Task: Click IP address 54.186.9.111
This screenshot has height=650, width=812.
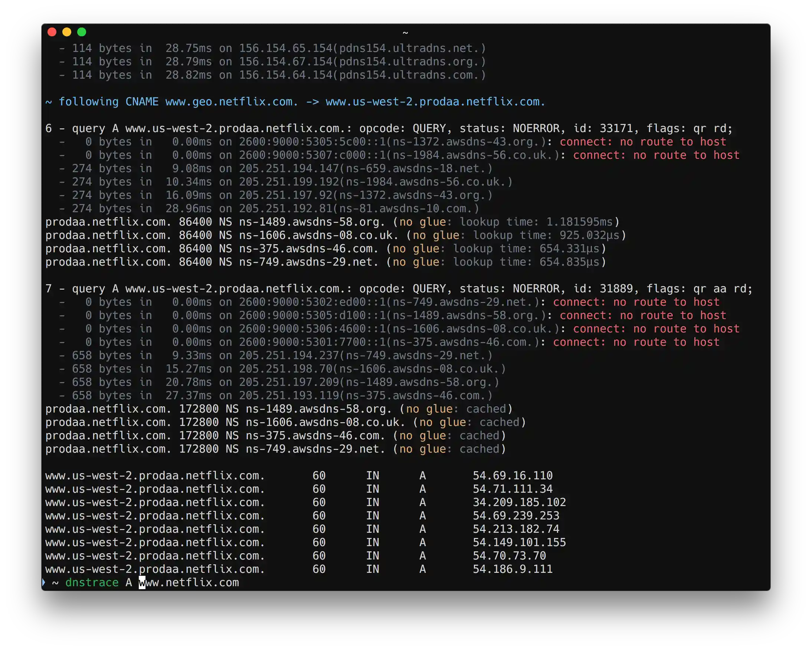Action: 513,569
